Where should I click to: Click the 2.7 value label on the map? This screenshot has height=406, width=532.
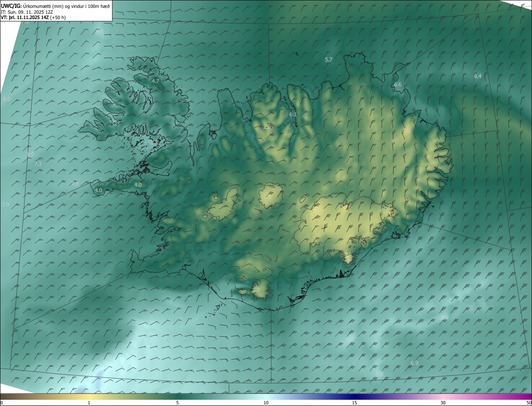[256, 290]
